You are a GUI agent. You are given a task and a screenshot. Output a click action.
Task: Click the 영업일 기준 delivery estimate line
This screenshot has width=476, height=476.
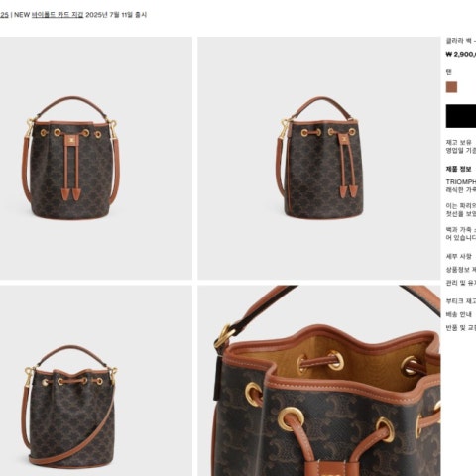[x=461, y=151]
